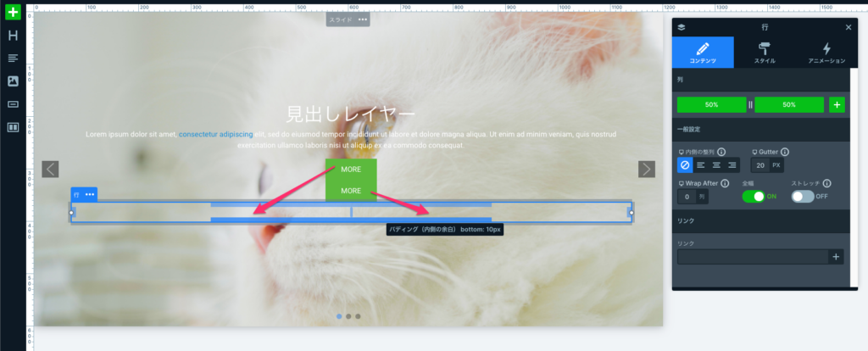Add a button layer from the sidebar

[13, 104]
